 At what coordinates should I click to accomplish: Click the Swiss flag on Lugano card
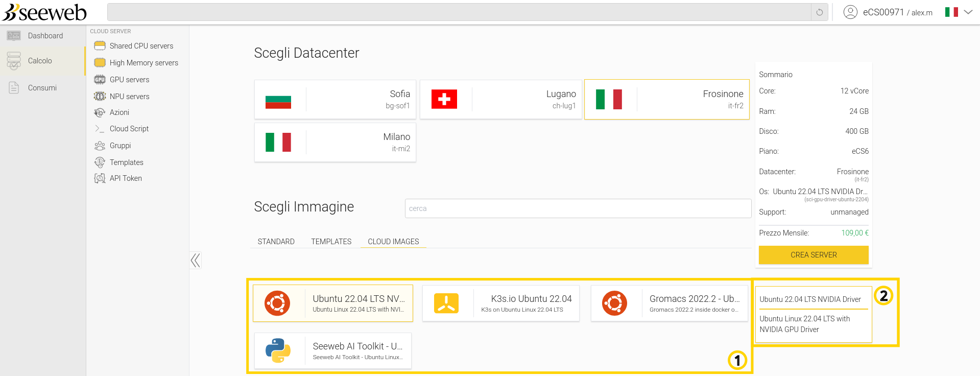[x=444, y=99]
